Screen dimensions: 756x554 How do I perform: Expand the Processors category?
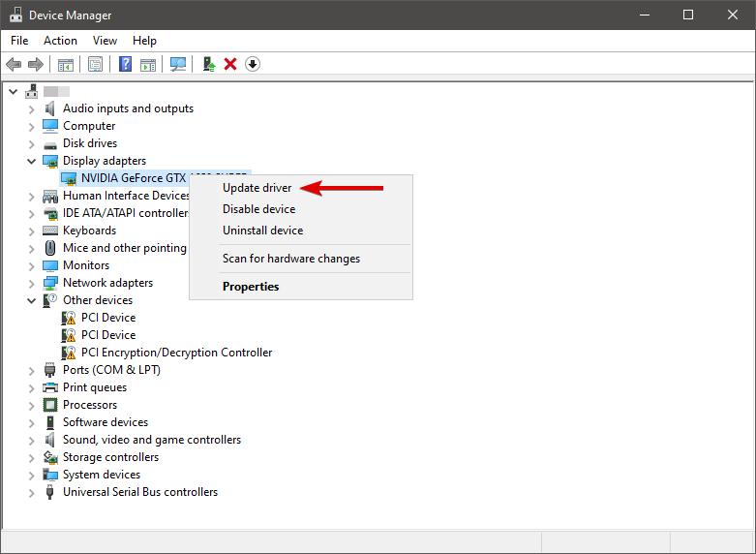click(32, 406)
